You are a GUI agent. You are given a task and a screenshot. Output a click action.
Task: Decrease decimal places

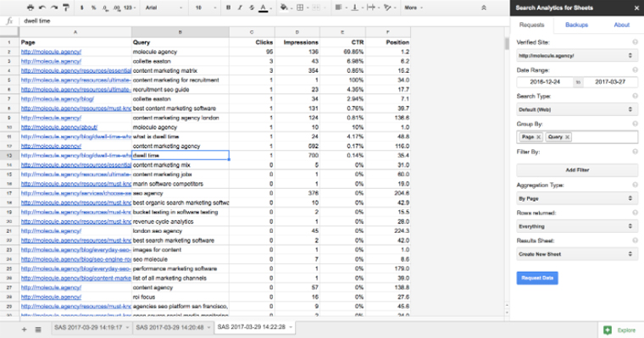[x=106, y=8]
